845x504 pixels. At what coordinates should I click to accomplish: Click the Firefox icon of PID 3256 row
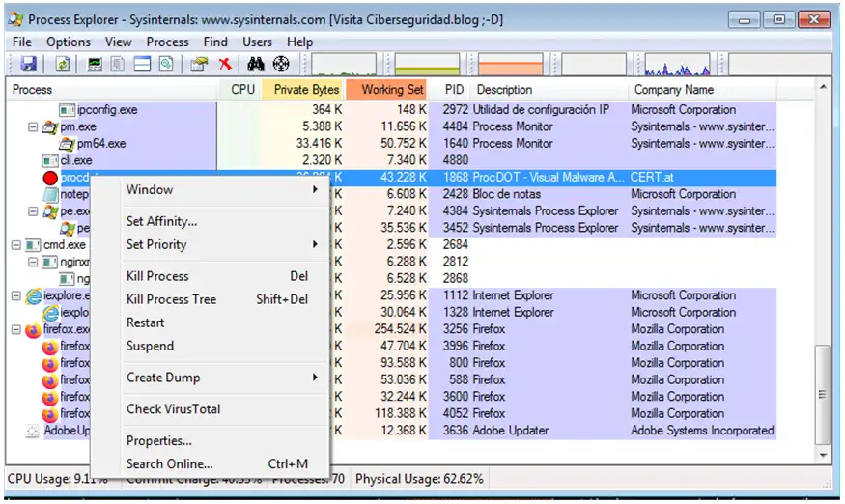[x=34, y=329]
